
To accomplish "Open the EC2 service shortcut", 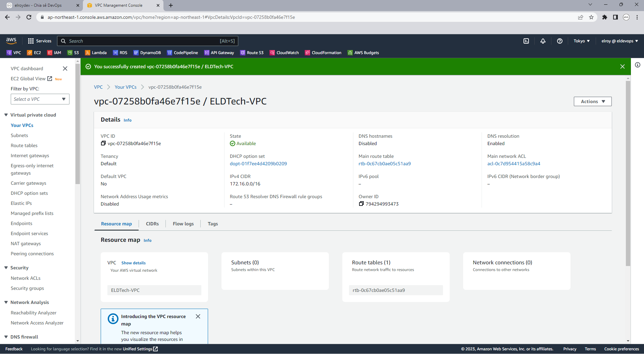I will (x=34, y=53).
